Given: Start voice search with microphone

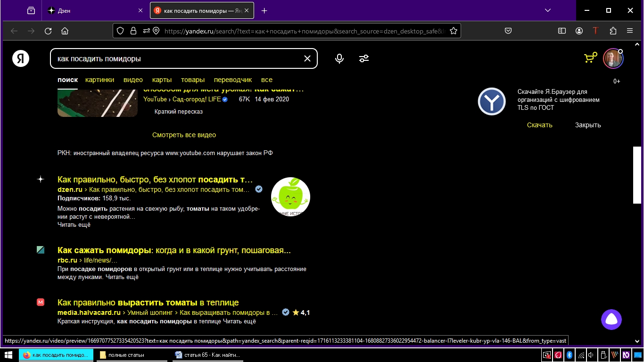Looking at the screenshot, I should tap(339, 58).
